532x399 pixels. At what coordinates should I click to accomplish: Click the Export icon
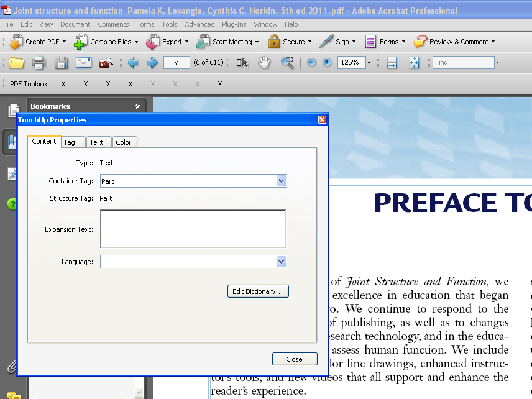coord(153,42)
